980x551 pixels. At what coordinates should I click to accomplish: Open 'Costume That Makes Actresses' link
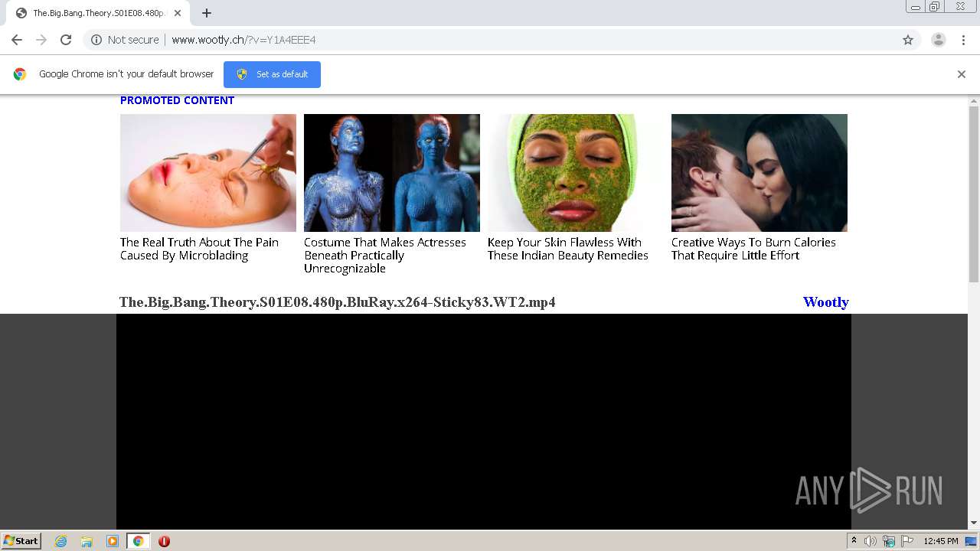(385, 256)
